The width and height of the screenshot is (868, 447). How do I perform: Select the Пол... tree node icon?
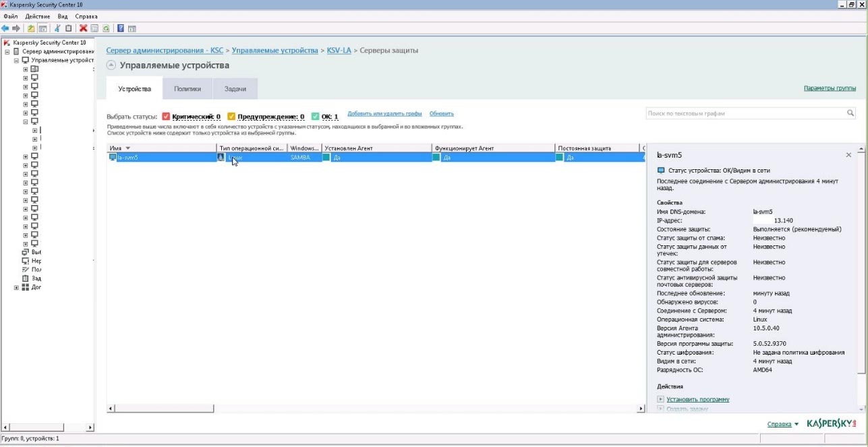[26, 270]
